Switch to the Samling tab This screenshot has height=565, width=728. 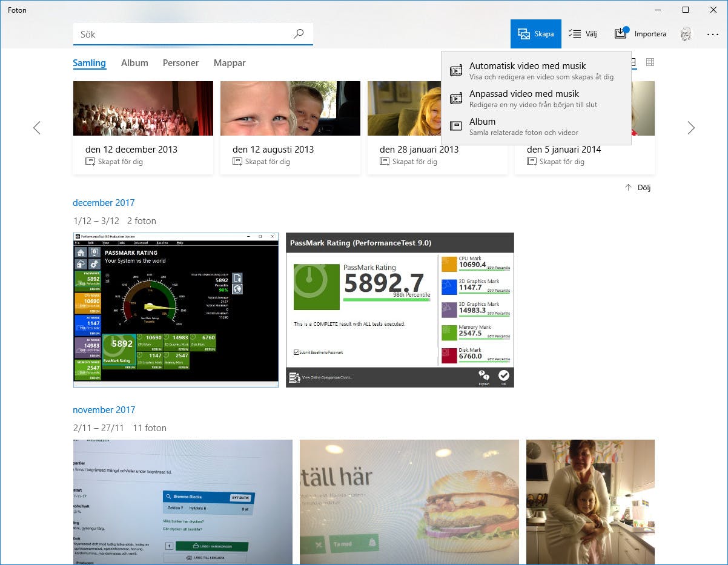click(x=89, y=63)
